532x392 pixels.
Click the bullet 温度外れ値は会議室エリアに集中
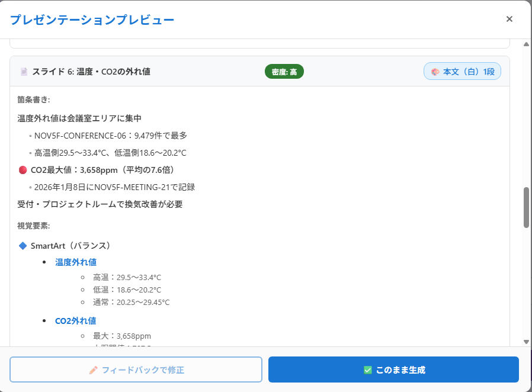pos(79,118)
